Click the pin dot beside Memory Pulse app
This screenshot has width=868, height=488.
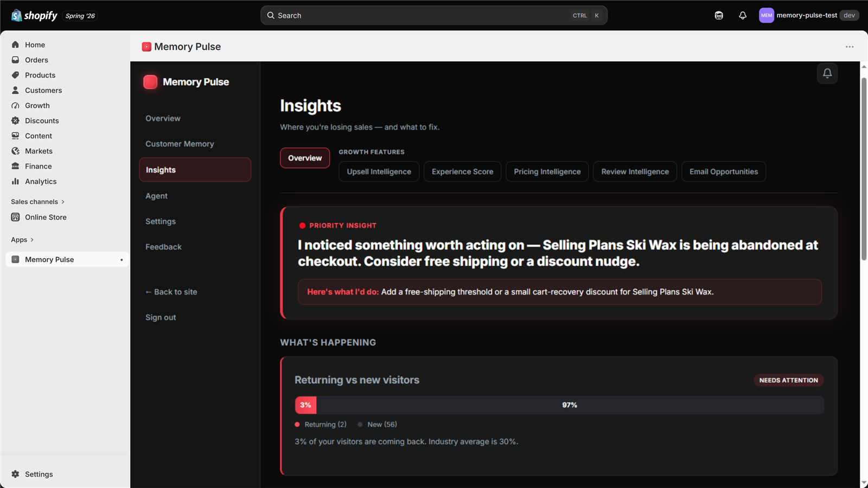(122, 260)
